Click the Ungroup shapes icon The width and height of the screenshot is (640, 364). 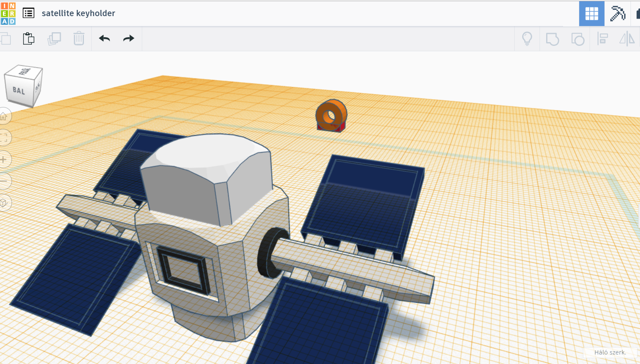(x=578, y=39)
